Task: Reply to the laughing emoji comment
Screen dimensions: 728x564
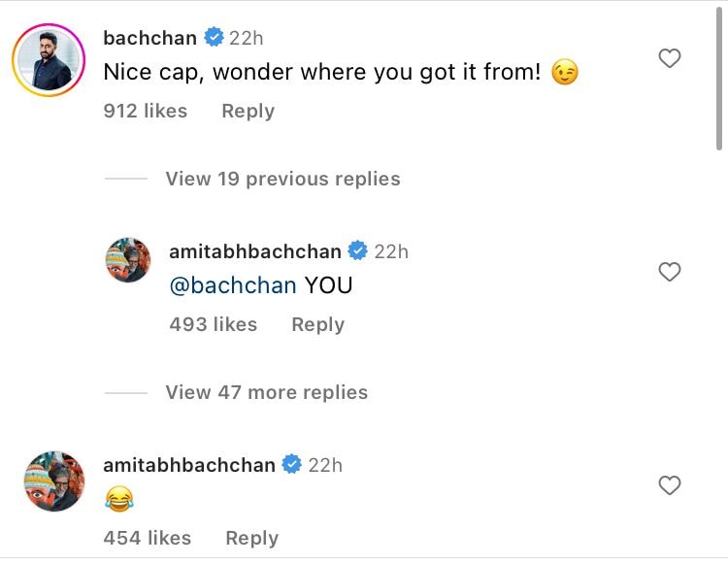Action: (251, 538)
